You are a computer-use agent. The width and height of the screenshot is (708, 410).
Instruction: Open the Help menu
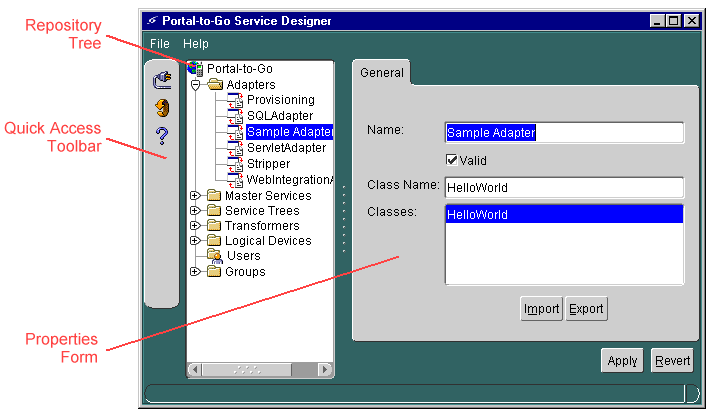(x=196, y=44)
